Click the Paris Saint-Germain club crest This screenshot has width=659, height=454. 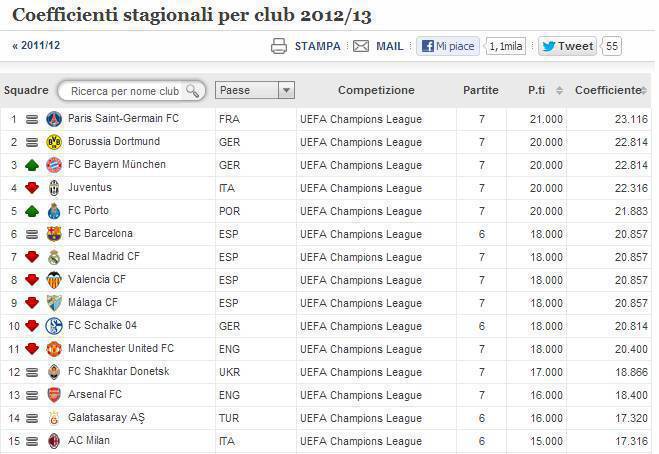pos(54,119)
